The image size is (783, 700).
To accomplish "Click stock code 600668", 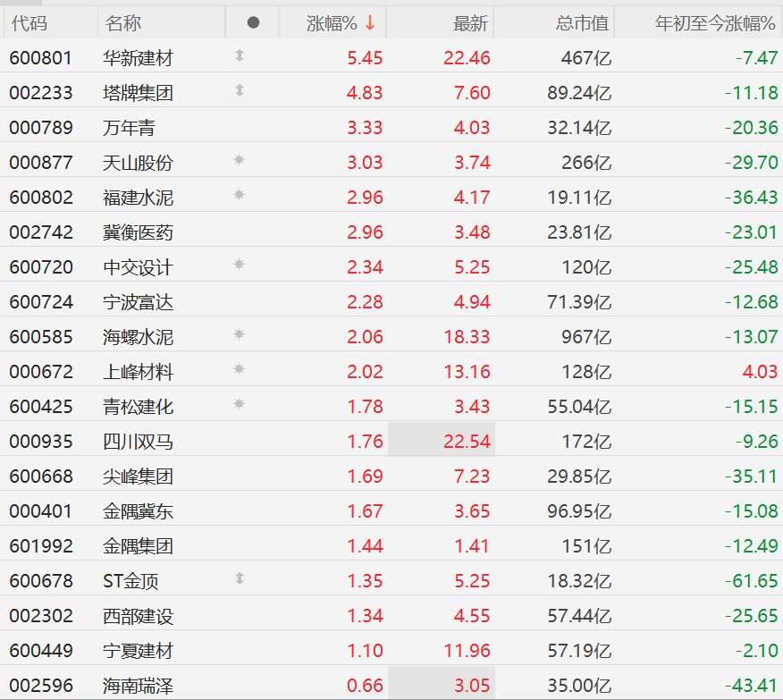I will (x=41, y=477).
